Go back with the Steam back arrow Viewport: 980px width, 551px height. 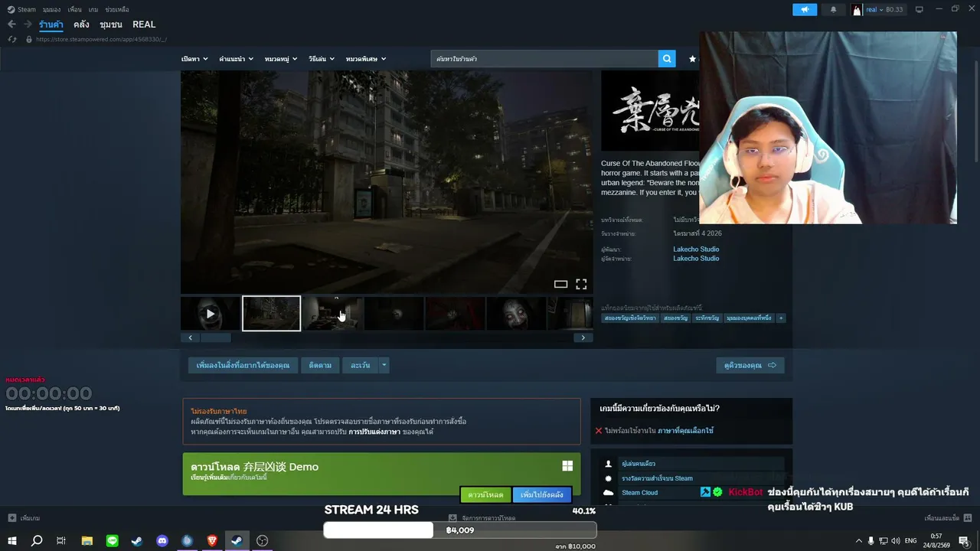(11, 24)
